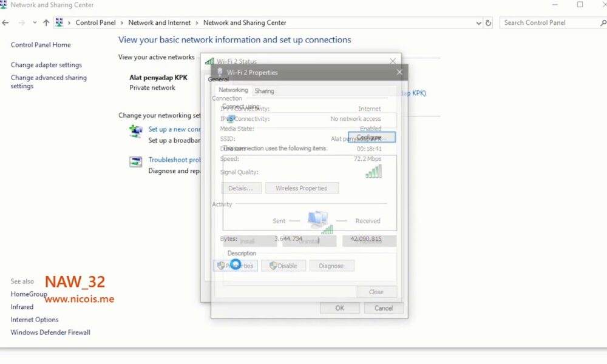
Task: Click the Search Control Panel field
Action: tap(550, 22)
